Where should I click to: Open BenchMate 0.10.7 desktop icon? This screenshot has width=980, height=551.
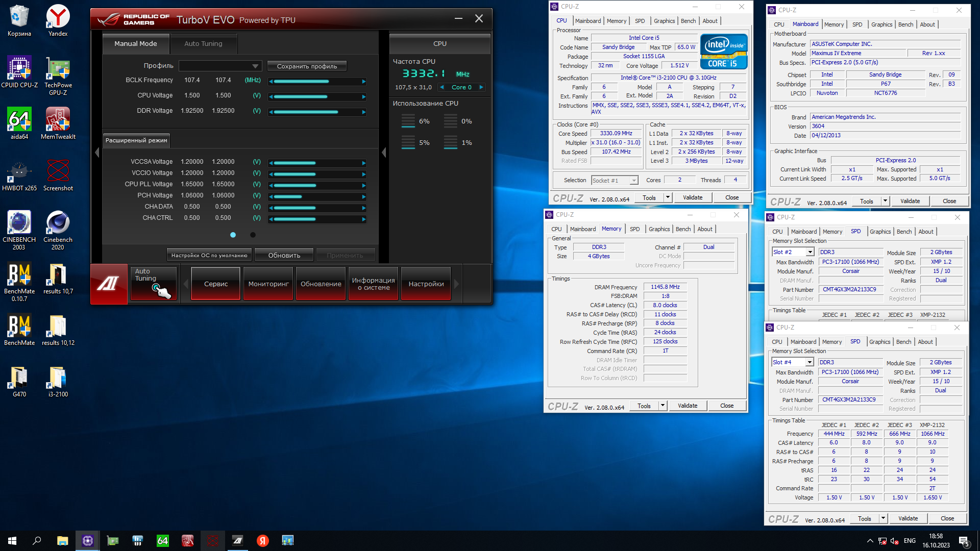pos(19,282)
